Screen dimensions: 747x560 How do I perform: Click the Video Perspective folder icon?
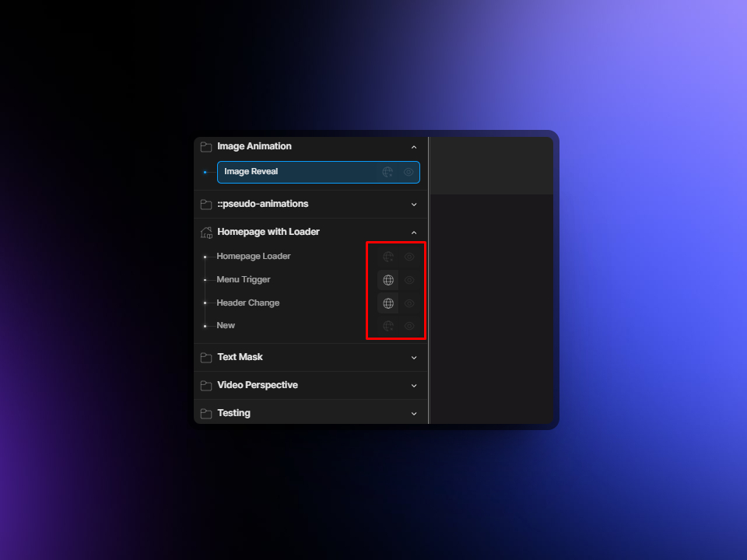[x=206, y=386]
